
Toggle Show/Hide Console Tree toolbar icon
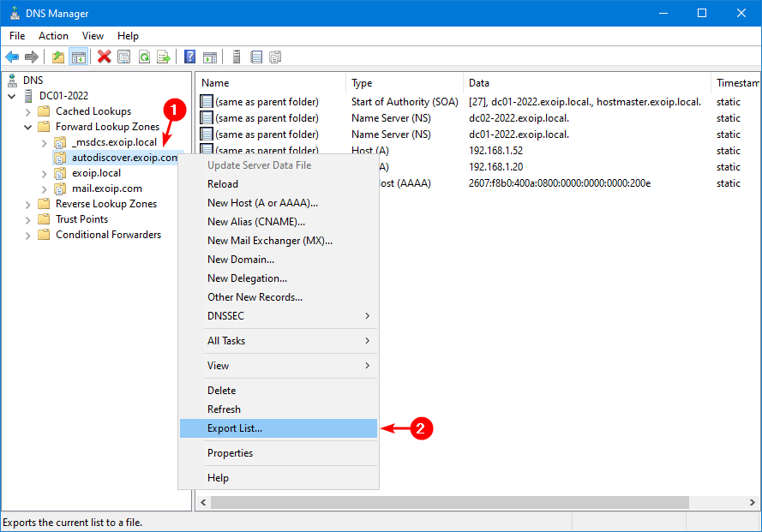[78, 57]
